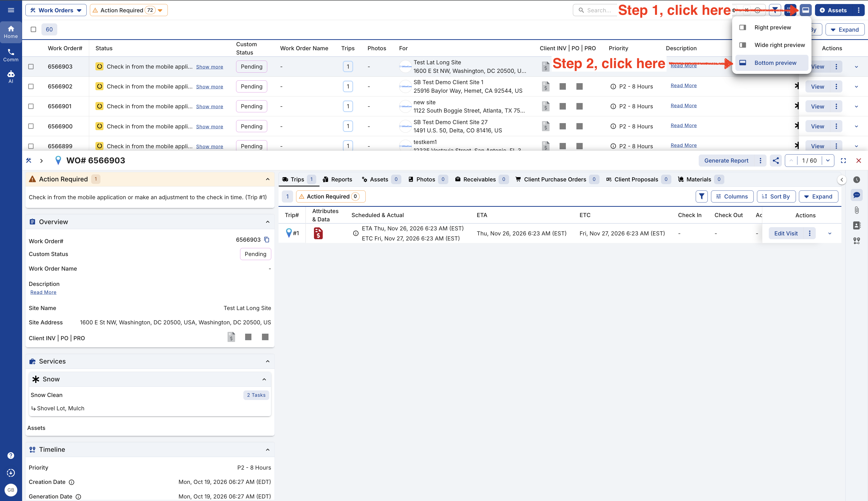Go to Home in the sidebar

[11, 32]
